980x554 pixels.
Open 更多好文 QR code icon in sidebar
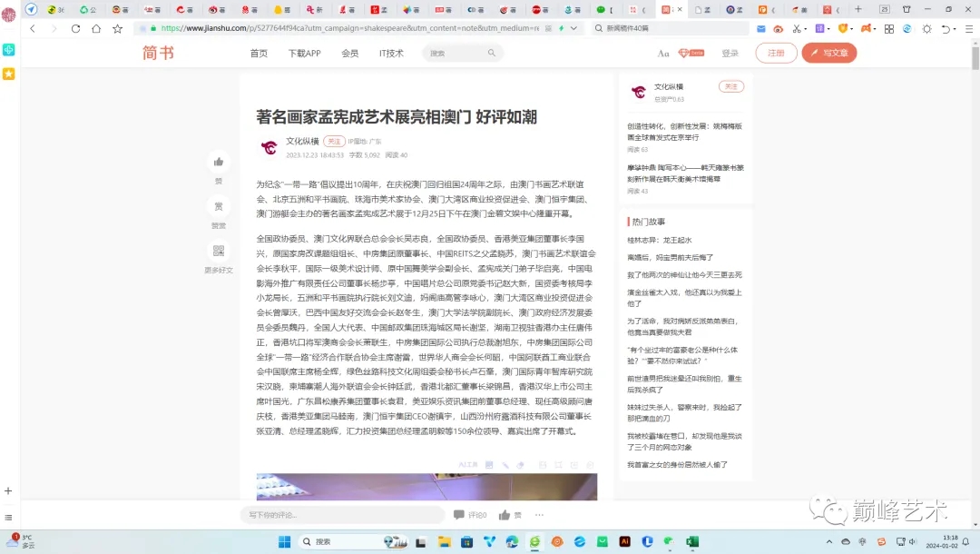[x=219, y=252]
